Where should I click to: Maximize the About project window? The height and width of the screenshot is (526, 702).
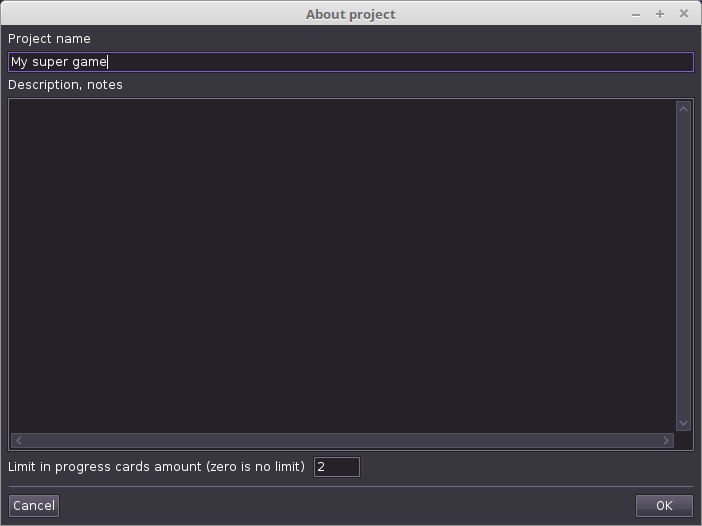tap(660, 14)
